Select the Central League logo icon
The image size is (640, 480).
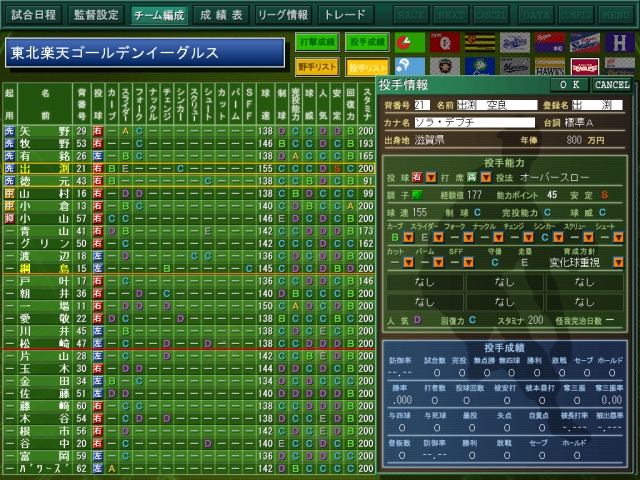click(409, 42)
